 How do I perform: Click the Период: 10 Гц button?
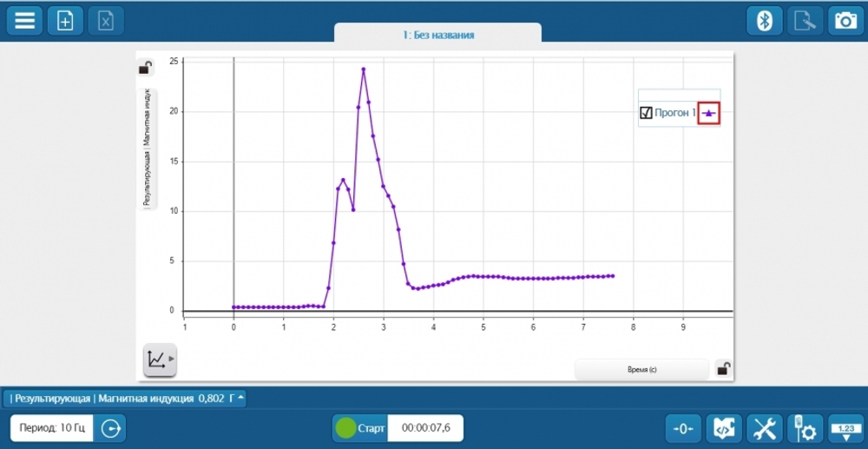[51, 428]
